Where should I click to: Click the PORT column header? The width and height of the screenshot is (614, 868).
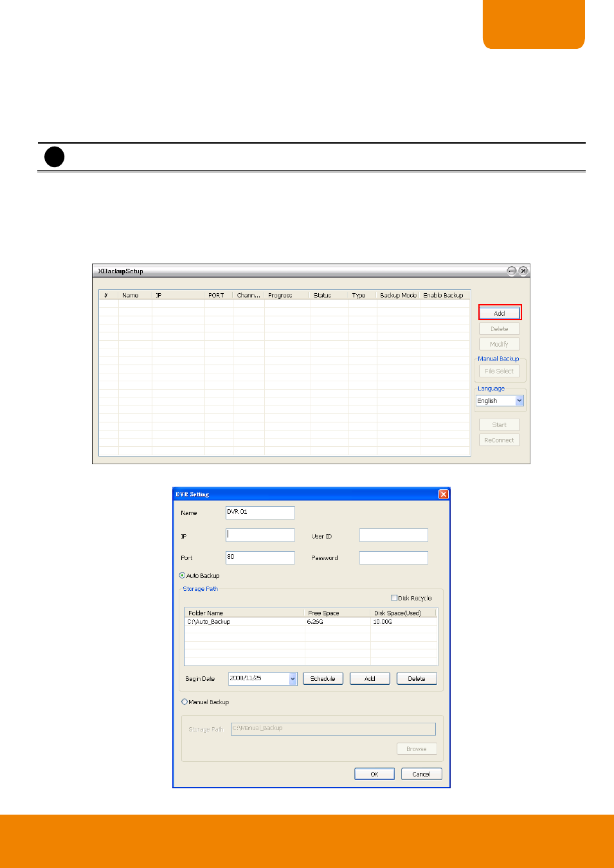click(x=219, y=295)
